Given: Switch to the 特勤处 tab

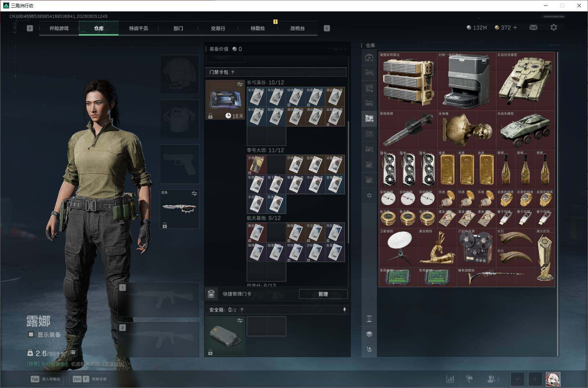Looking at the screenshot, I should point(258,28).
